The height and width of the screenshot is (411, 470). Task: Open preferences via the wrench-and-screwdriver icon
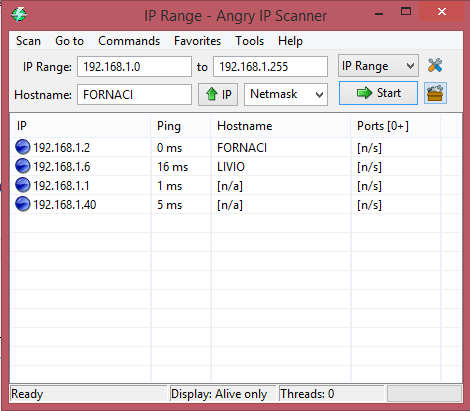[435, 65]
